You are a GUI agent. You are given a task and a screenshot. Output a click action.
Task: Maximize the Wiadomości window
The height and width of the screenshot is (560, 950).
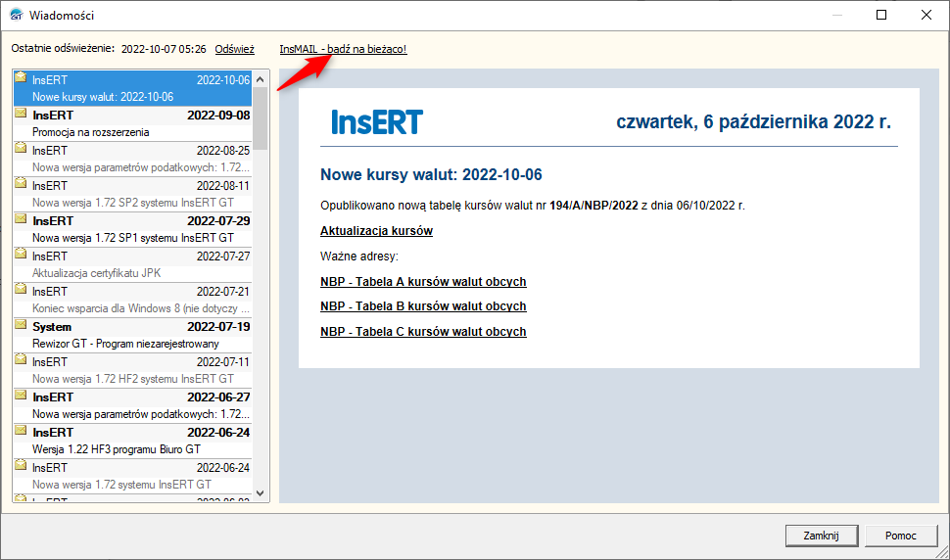[x=881, y=15]
